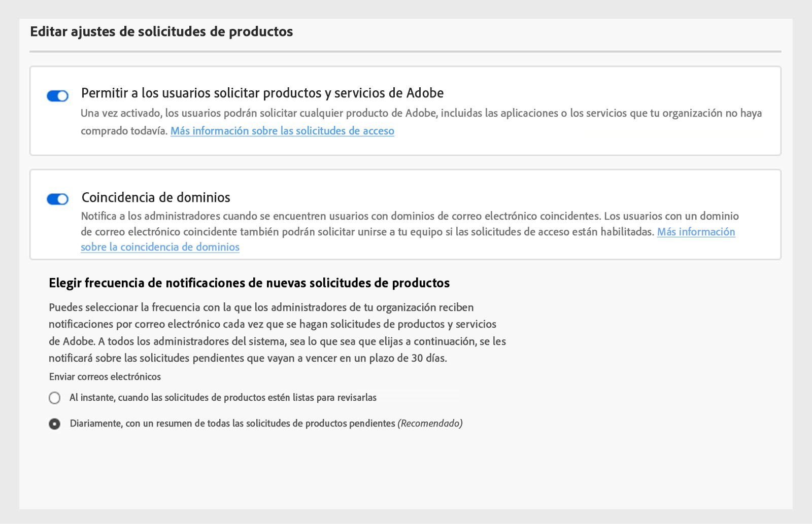This screenshot has height=524, width=812.
Task: Click the description beginning 'Una vez activado'
Action: 421,122
